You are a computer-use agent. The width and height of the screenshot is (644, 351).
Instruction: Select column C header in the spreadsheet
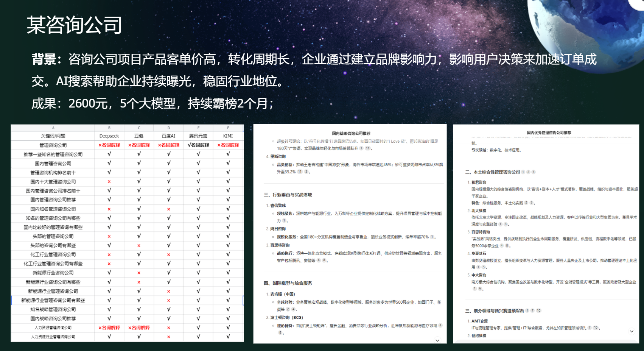139,128
